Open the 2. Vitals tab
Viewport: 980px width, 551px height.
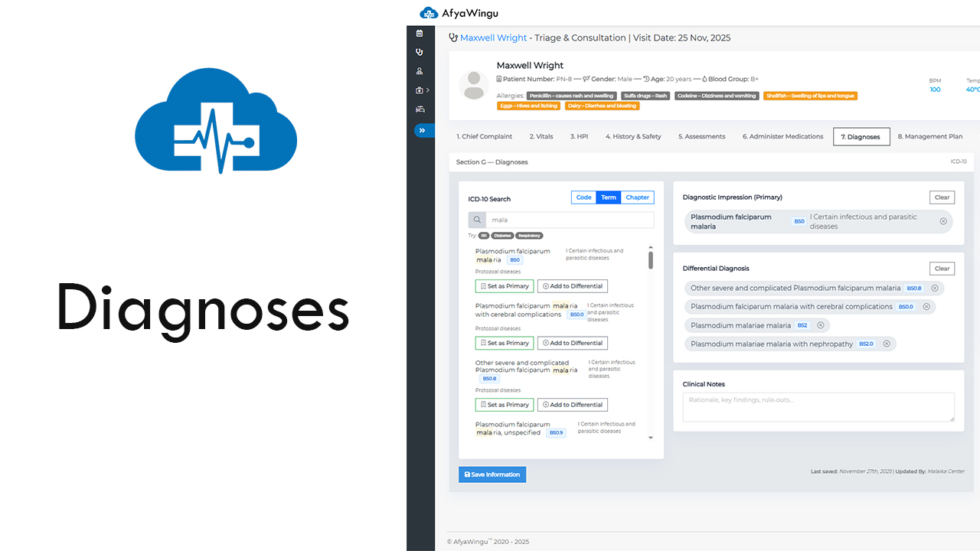[541, 136]
